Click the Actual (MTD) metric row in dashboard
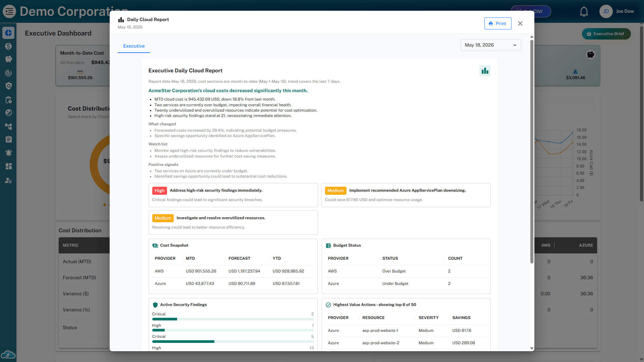644x362 pixels. click(84, 262)
